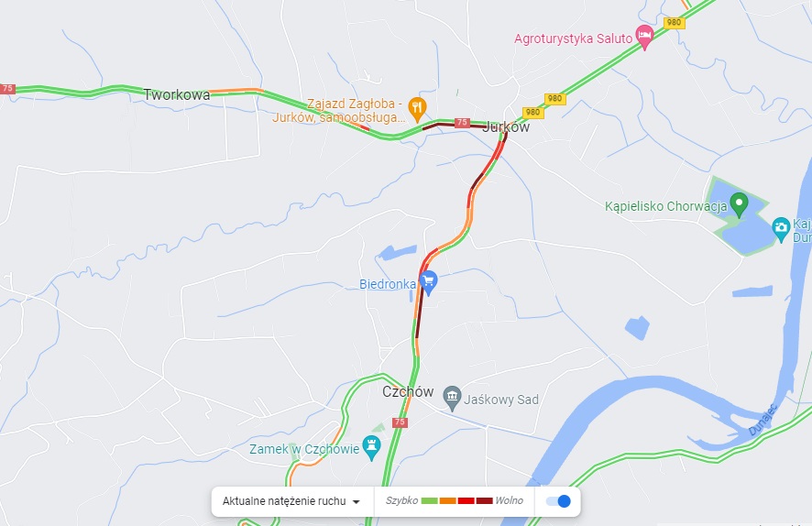Click the Tworkowa village label

[177, 94]
